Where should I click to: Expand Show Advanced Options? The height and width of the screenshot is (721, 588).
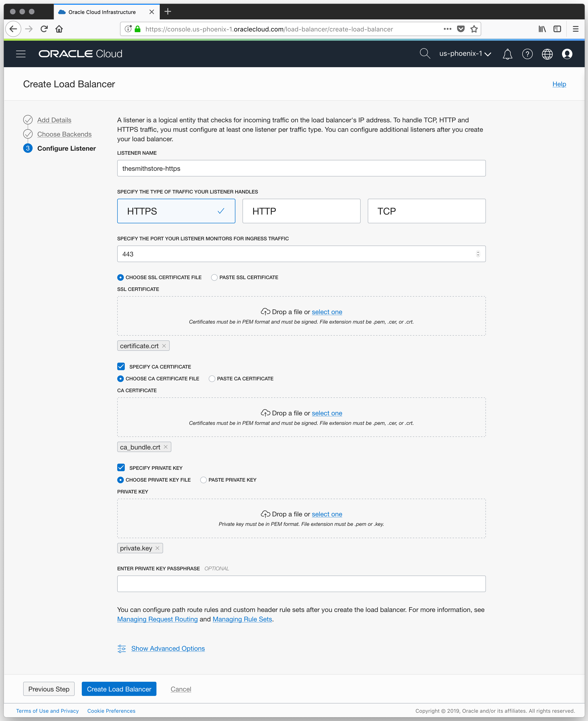click(168, 648)
